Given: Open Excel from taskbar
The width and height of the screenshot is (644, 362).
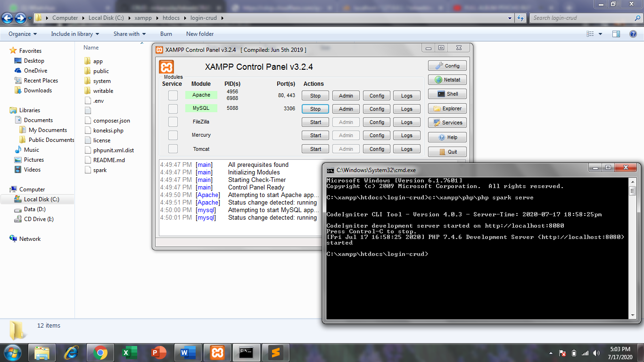Looking at the screenshot, I should point(129,353).
